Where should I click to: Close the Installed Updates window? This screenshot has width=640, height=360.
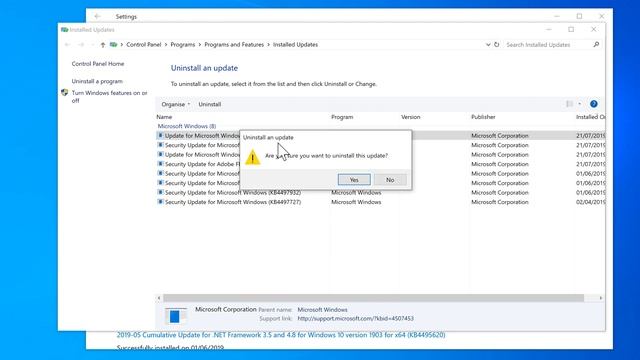[x=593, y=29]
